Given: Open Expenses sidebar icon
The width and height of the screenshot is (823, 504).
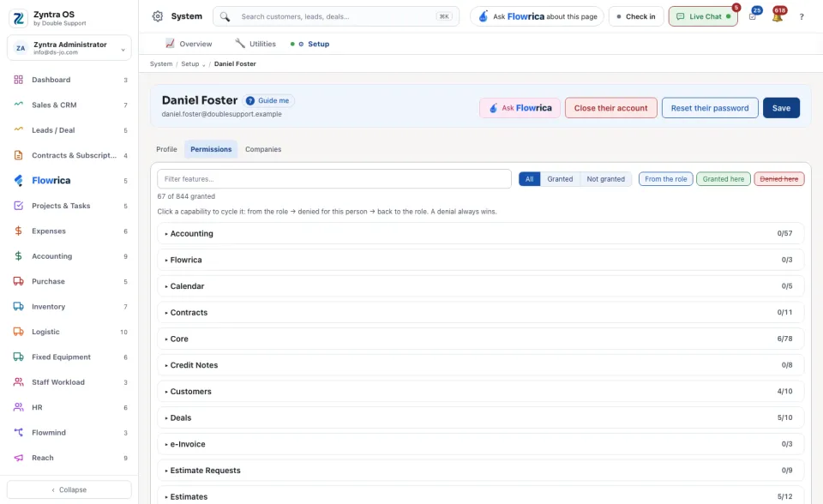Looking at the screenshot, I should [x=18, y=231].
